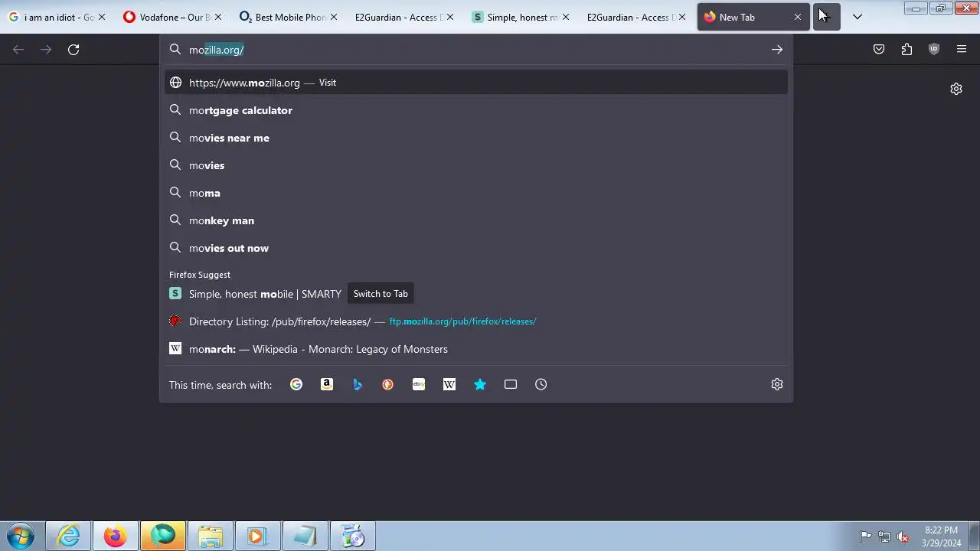Open monarch Wikipedia suggestion
The width and height of the screenshot is (980, 551).
476,349
